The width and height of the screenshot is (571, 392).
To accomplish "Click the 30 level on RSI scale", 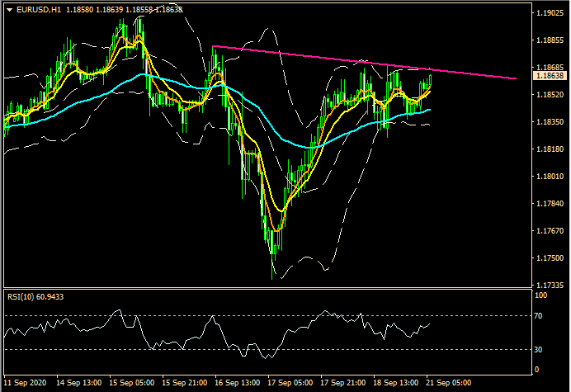I will (x=539, y=349).
